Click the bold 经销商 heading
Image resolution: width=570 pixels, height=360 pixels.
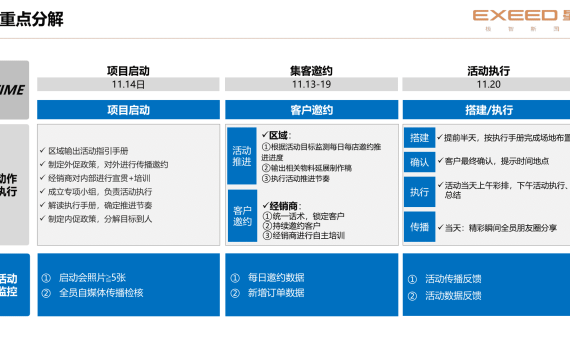tap(284, 206)
